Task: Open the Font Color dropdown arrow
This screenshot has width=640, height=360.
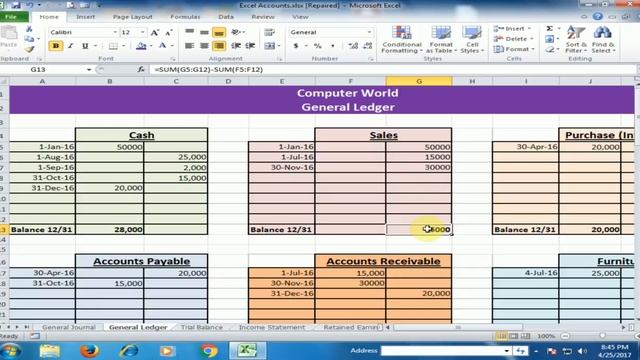Action: [172, 46]
